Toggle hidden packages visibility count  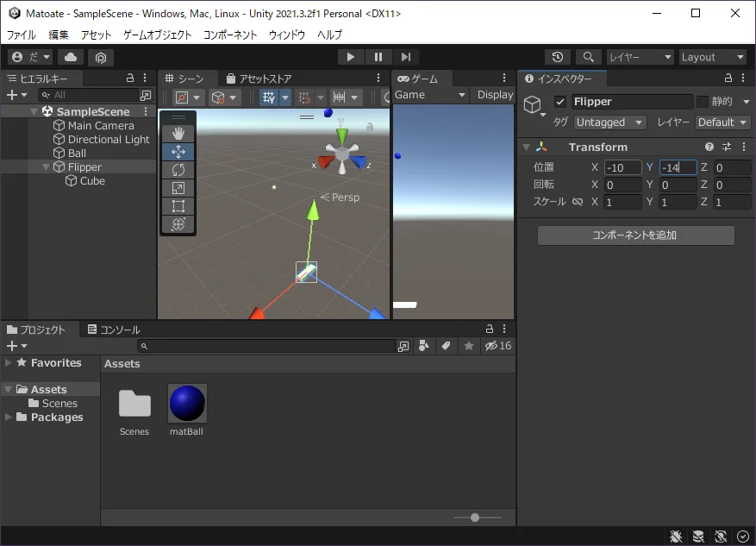[498, 346]
